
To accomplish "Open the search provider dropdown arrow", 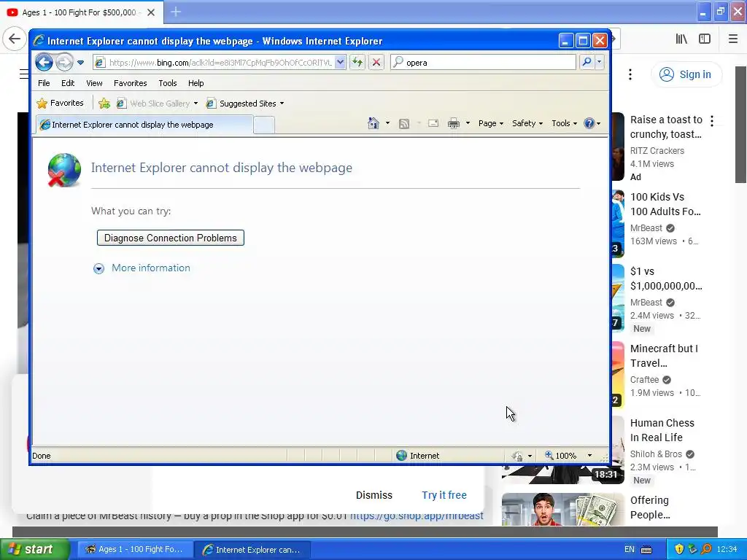I will pyautogui.click(x=600, y=62).
